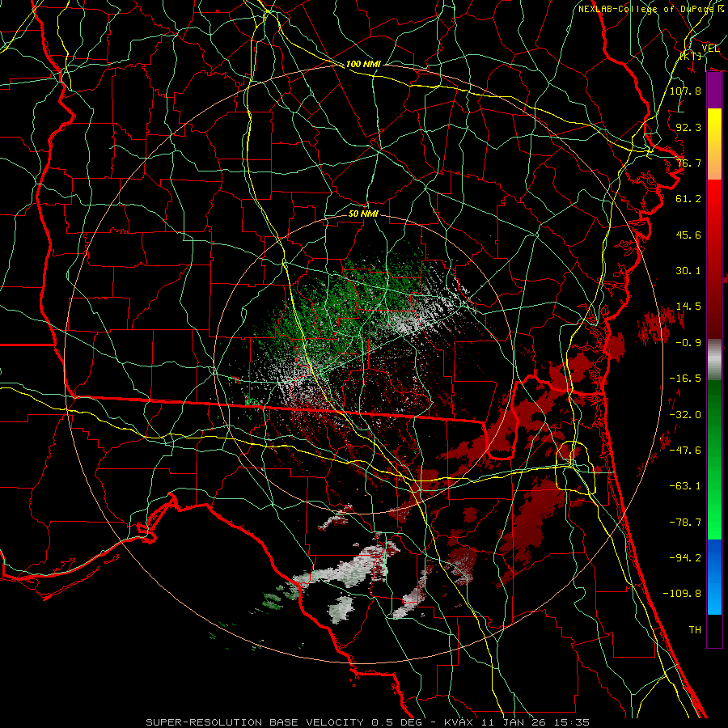
Task: Click the 45.6 velocity legend value
Action: [688, 235]
